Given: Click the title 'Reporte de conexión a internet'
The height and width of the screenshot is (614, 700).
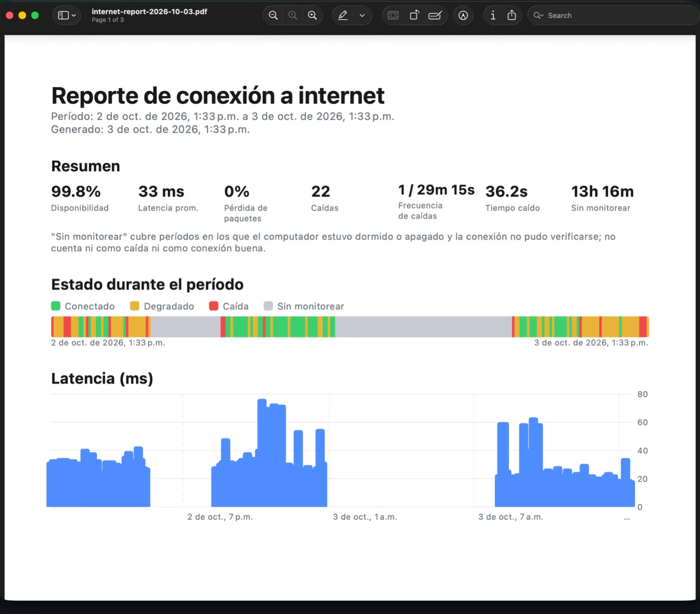Looking at the screenshot, I should [218, 96].
